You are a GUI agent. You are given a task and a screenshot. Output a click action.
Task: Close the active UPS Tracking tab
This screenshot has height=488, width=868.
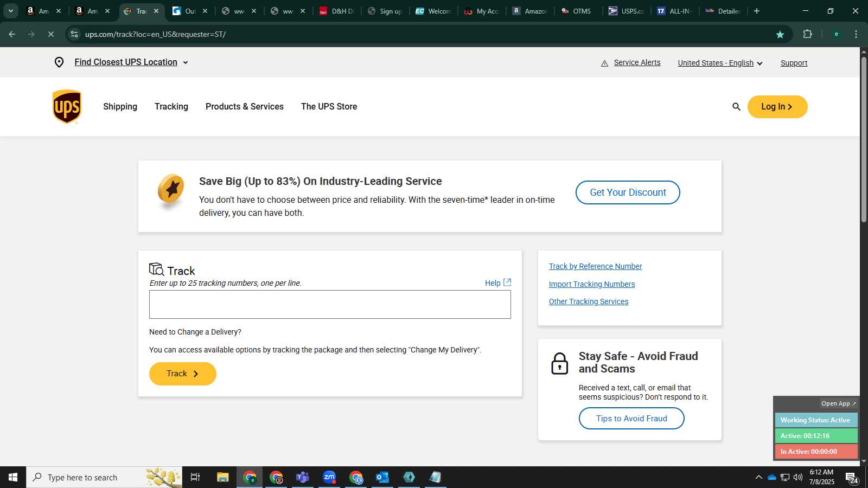point(156,11)
